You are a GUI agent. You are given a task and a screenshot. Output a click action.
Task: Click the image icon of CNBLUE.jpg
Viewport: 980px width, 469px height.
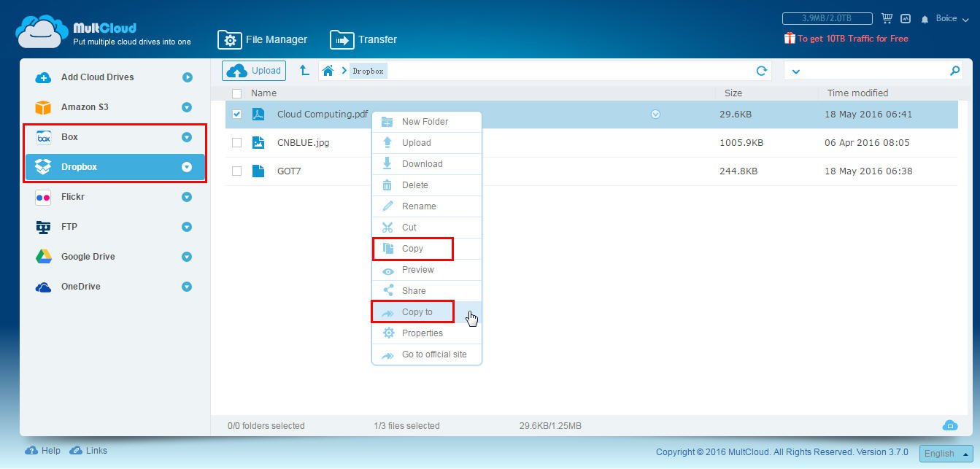coord(258,143)
